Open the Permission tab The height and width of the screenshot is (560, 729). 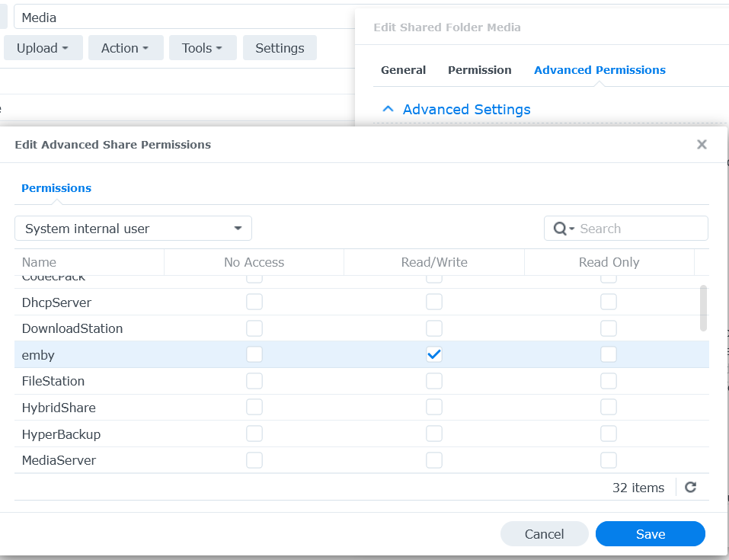click(479, 70)
